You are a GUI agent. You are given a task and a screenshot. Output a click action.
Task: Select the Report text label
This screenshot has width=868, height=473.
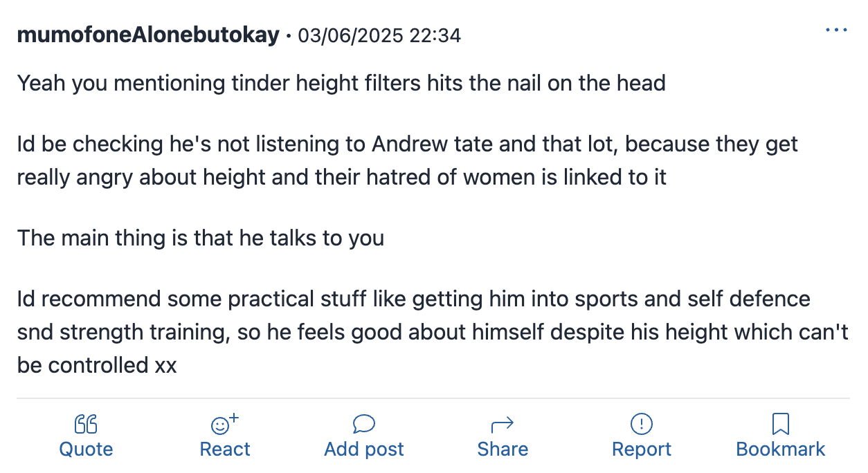(x=642, y=449)
